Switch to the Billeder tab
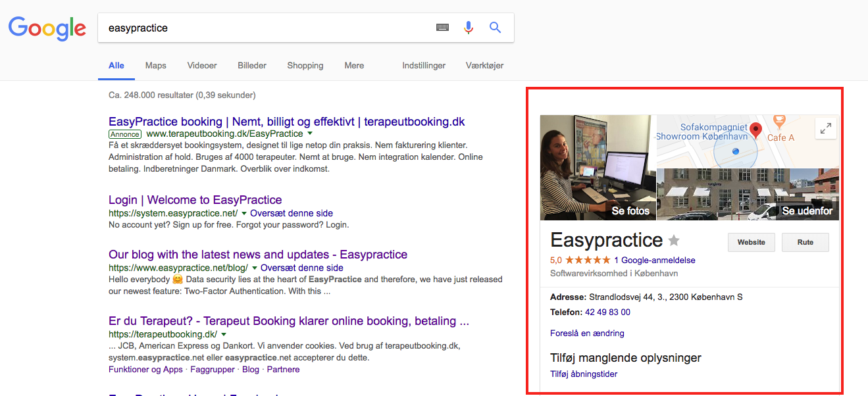 tap(252, 65)
